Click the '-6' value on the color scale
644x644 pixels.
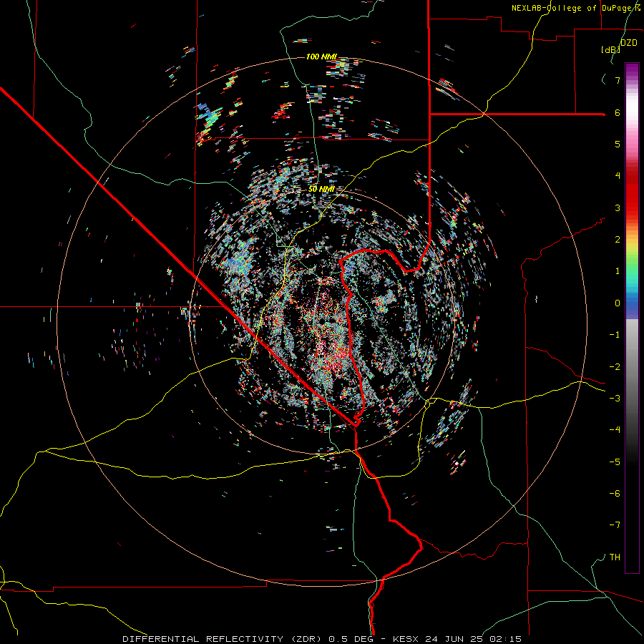tap(615, 493)
